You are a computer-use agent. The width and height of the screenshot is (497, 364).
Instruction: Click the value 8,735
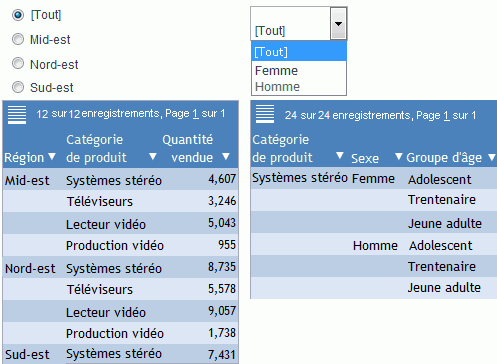[222, 267]
